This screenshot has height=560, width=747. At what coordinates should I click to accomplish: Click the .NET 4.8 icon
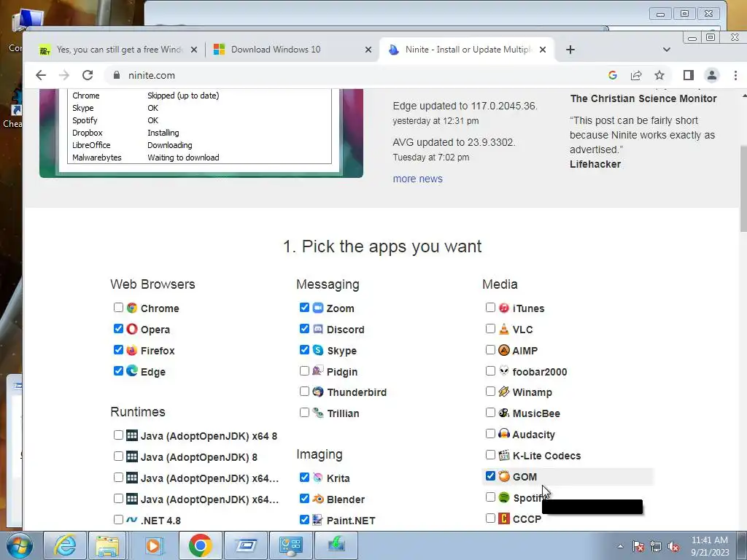click(132, 520)
